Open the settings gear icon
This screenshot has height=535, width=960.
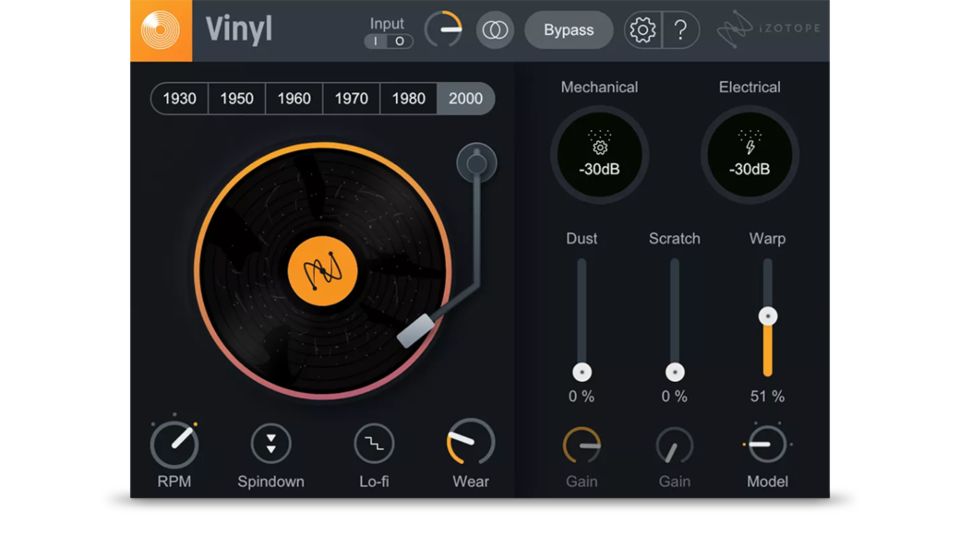tap(642, 30)
